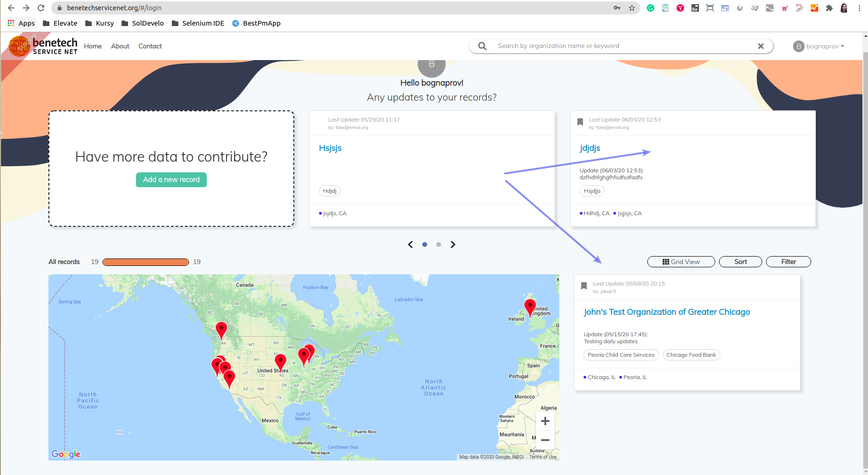Click the bookmark icon on John's Test Organization card
The width and height of the screenshot is (868, 475).
pos(584,285)
